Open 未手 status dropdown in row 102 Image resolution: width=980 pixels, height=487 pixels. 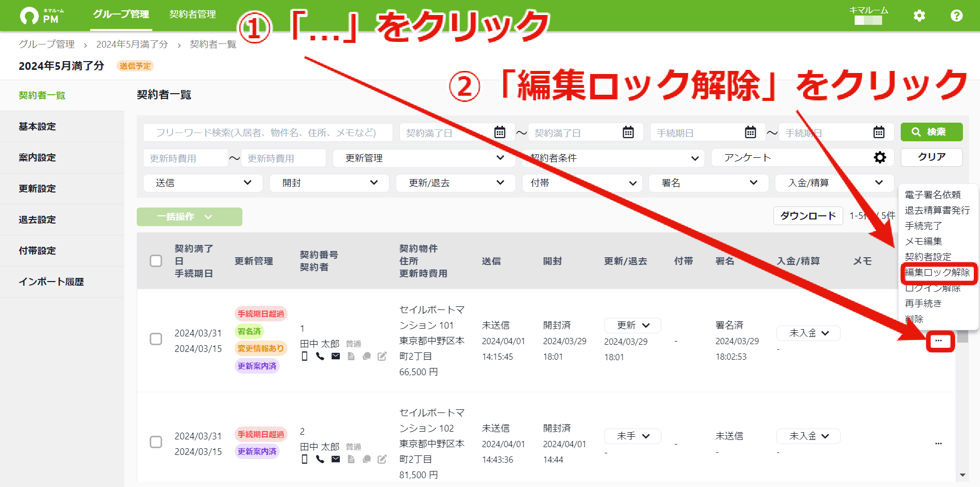(x=632, y=436)
